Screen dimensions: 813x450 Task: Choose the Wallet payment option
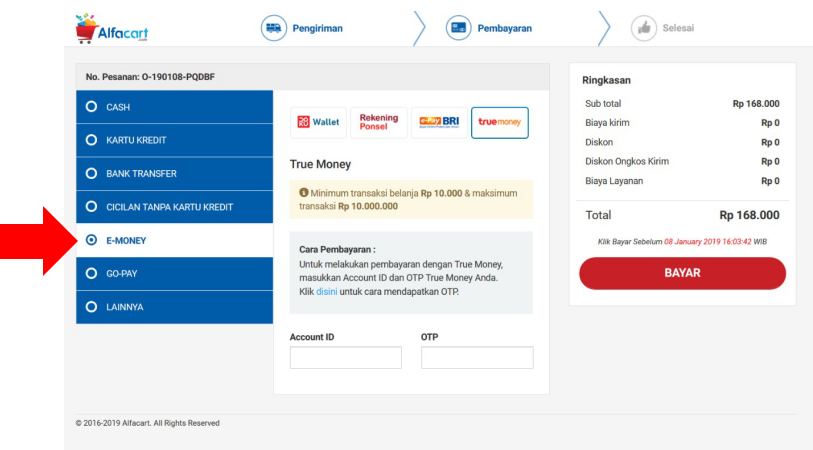318,122
